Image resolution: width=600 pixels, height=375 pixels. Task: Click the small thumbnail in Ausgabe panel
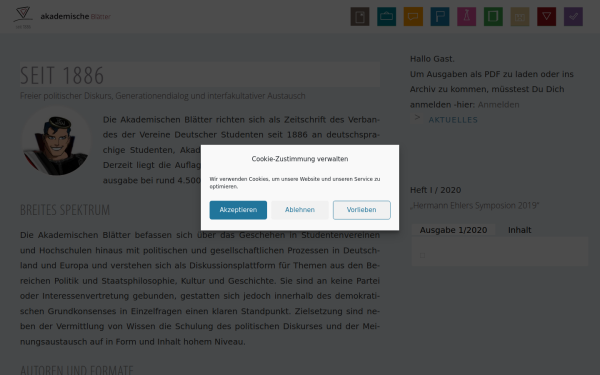click(x=422, y=255)
